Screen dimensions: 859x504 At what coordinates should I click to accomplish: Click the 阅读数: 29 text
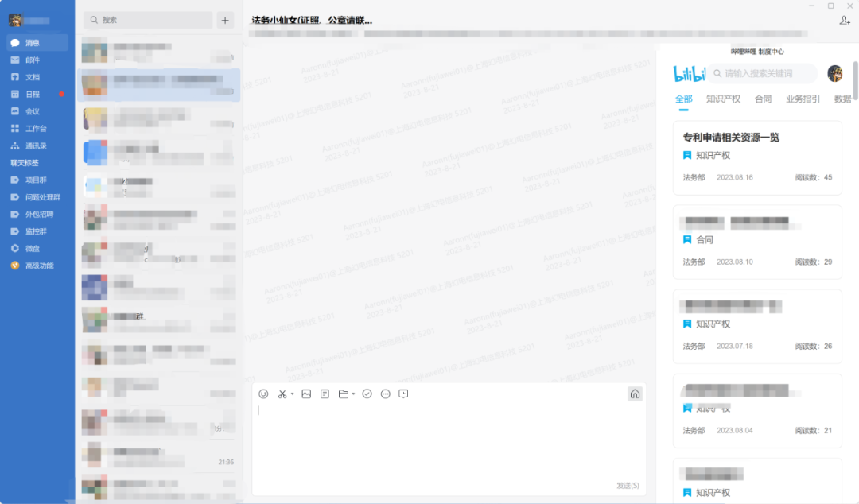pos(814,262)
